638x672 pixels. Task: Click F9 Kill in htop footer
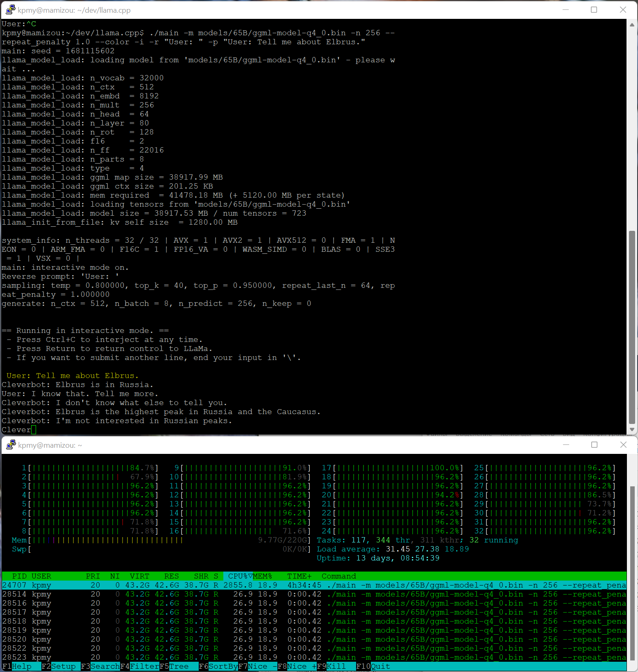pos(331,666)
